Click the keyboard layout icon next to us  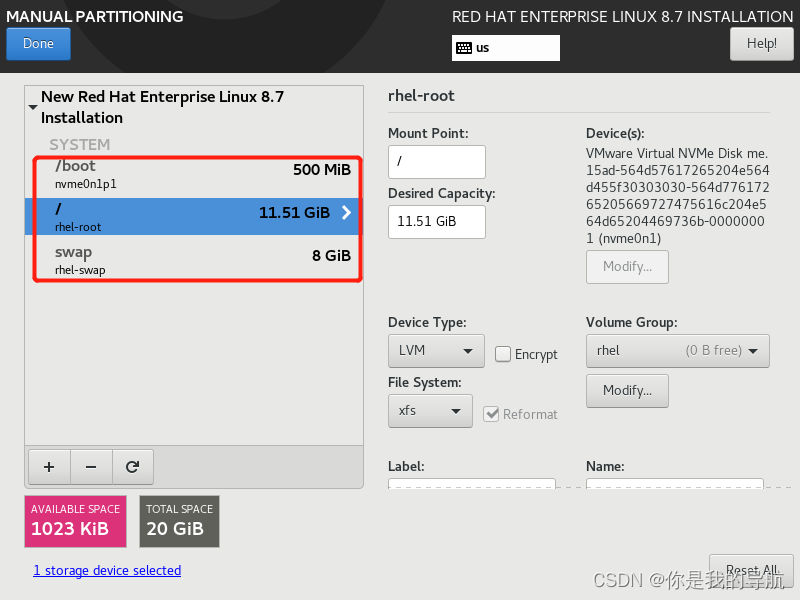click(x=464, y=48)
